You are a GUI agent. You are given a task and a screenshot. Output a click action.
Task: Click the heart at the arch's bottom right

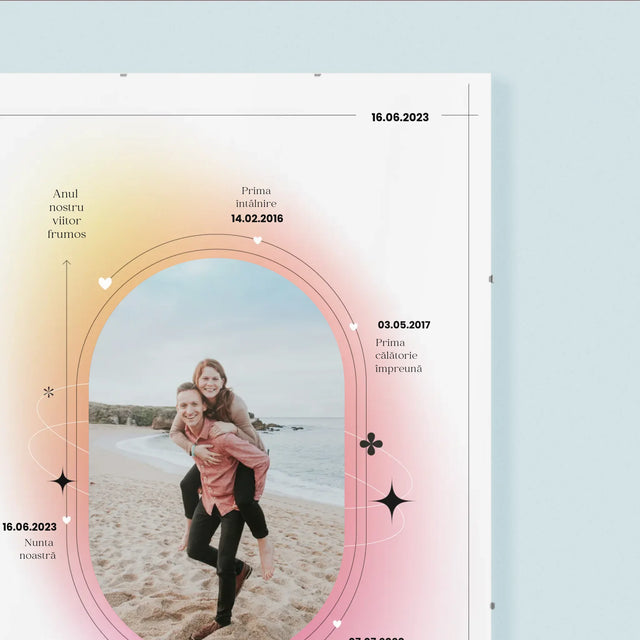[x=337, y=623]
